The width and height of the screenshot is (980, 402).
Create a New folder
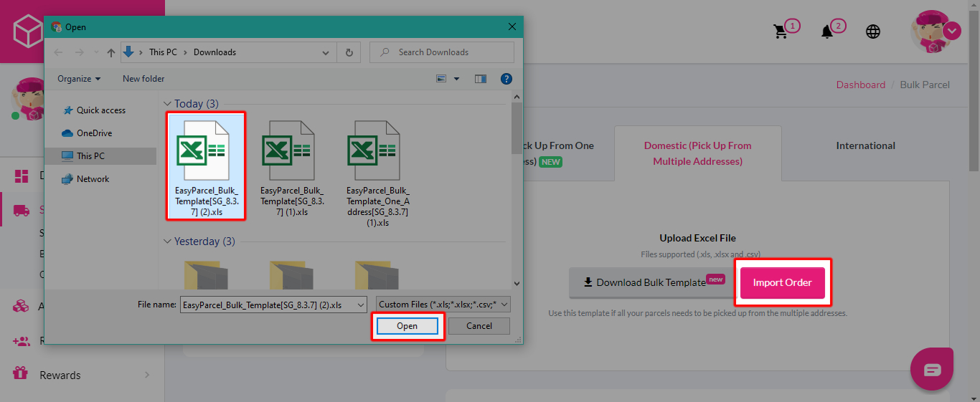pos(143,79)
